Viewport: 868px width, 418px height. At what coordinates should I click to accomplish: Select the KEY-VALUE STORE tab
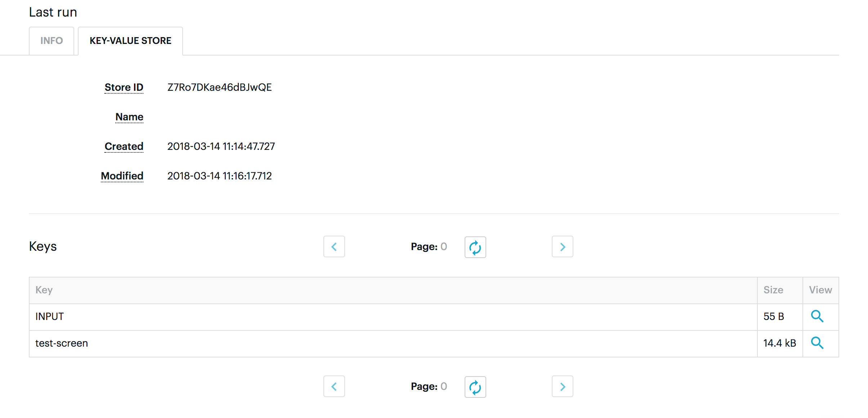point(130,41)
